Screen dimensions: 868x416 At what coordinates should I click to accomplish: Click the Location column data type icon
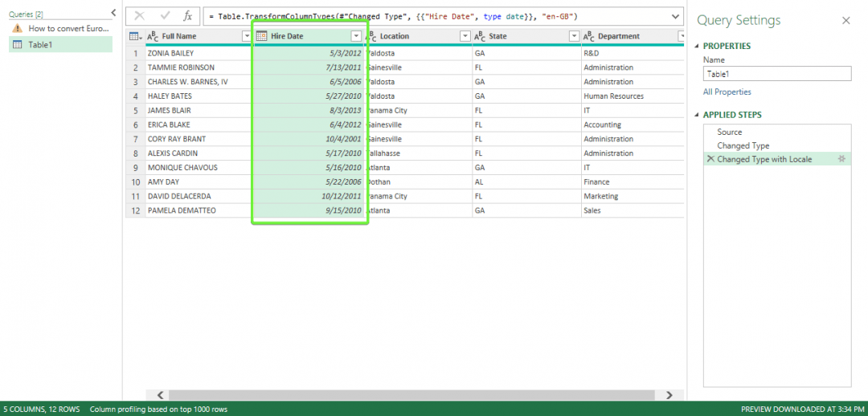pos(371,36)
